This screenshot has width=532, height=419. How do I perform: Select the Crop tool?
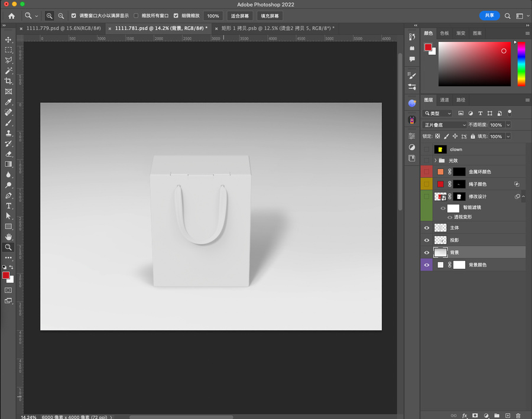click(8, 81)
